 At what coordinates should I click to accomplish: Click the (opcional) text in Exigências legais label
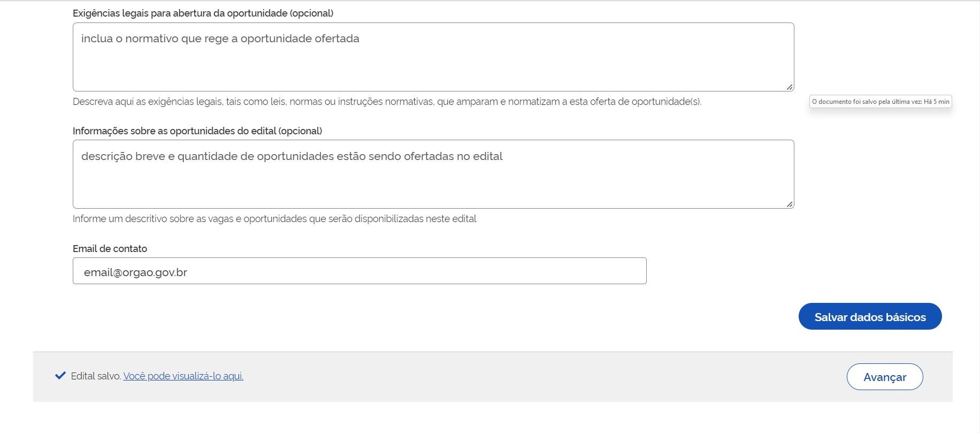coord(311,13)
